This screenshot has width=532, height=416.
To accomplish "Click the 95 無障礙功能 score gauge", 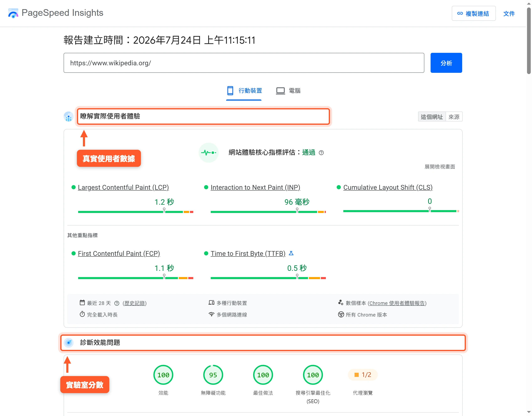I will point(213,375).
